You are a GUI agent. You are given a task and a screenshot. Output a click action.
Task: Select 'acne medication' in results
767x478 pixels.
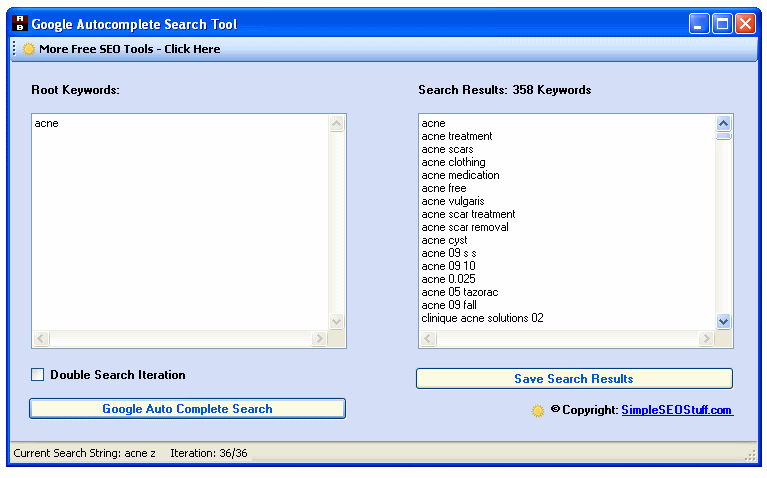[460, 175]
